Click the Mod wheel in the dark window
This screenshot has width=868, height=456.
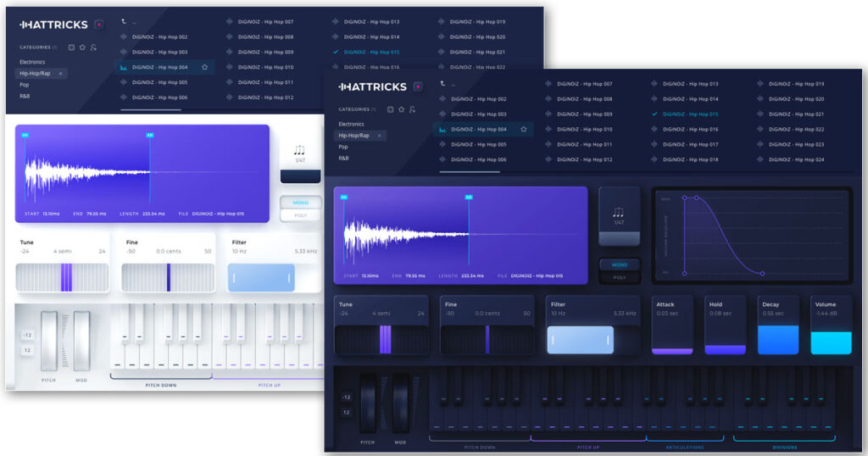point(400,403)
